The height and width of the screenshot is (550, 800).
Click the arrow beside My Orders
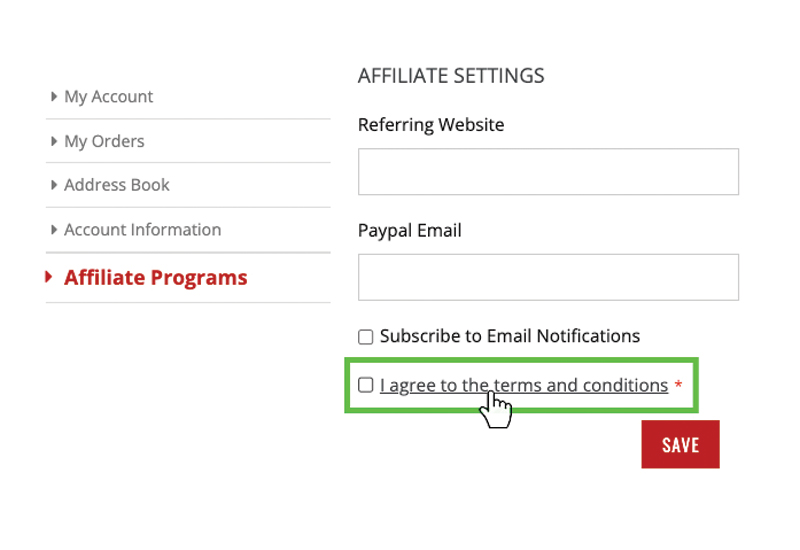53,142
